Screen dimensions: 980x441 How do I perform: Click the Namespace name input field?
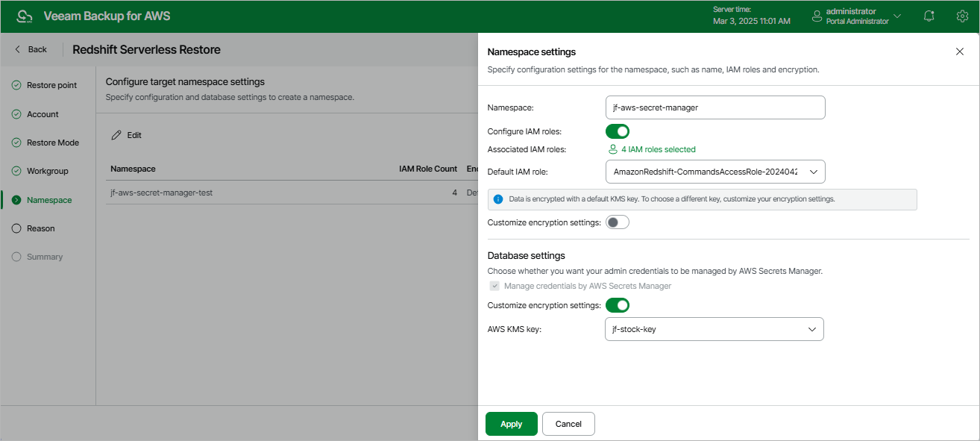tap(715, 107)
